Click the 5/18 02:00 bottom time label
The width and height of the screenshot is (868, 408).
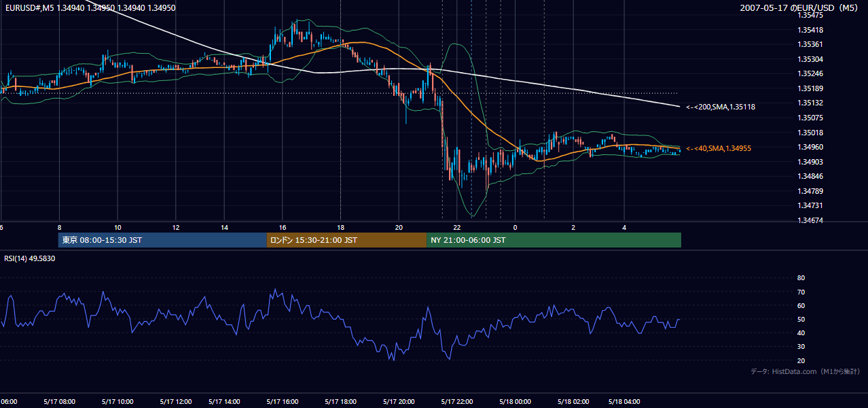[573, 402]
